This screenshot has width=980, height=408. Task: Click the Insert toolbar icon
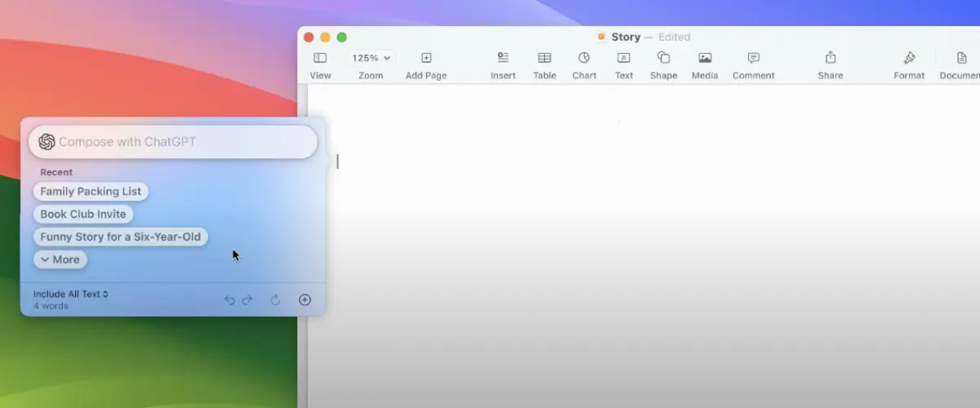tap(503, 58)
